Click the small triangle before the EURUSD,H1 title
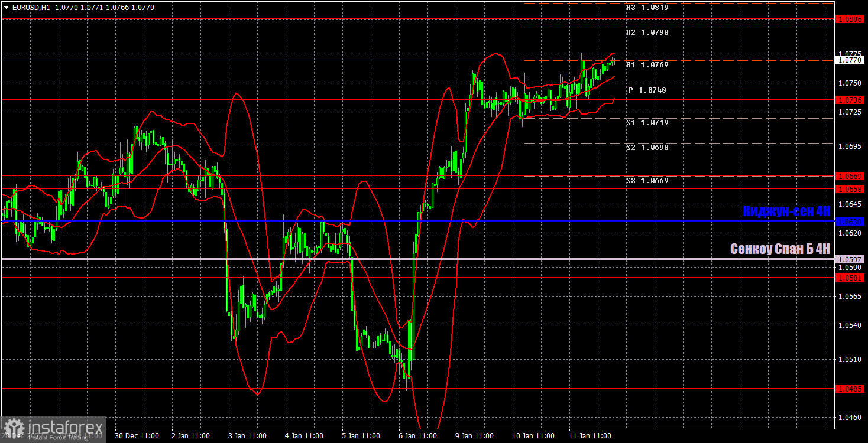Image resolution: width=868 pixels, height=443 pixels. [x=7, y=8]
